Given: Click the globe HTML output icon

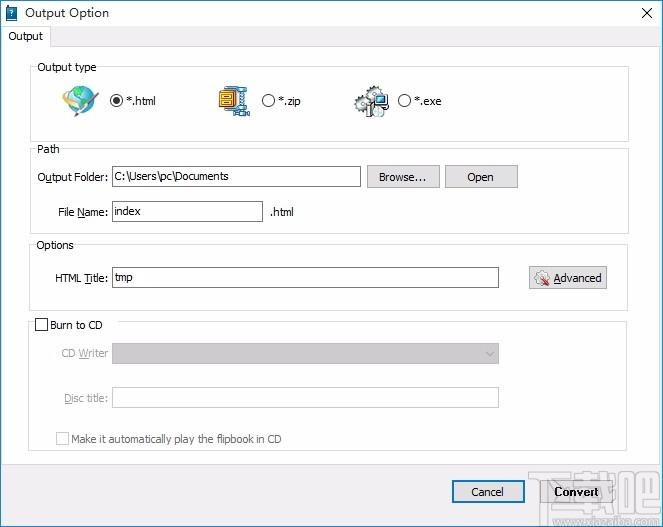Looking at the screenshot, I should (80, 101).
